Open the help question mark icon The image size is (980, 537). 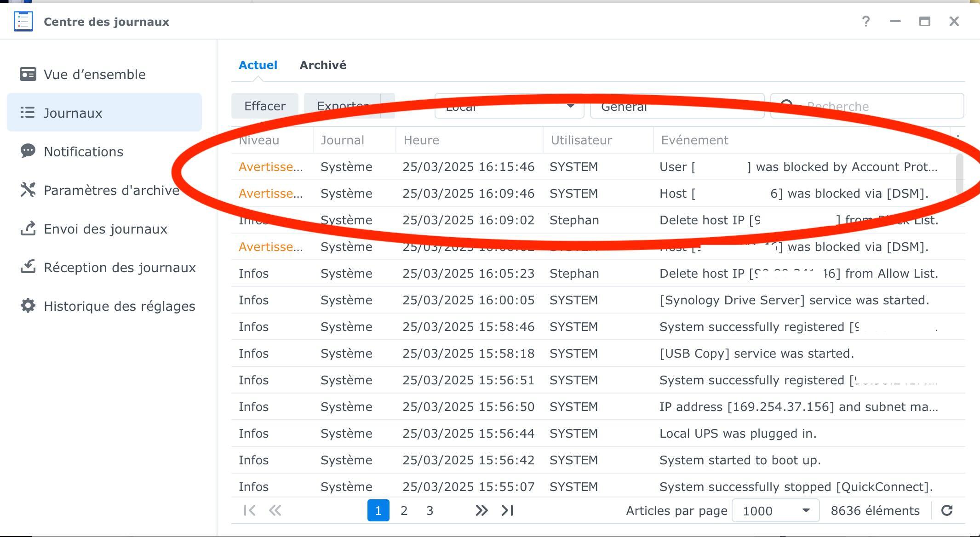[x=865, y=22]
